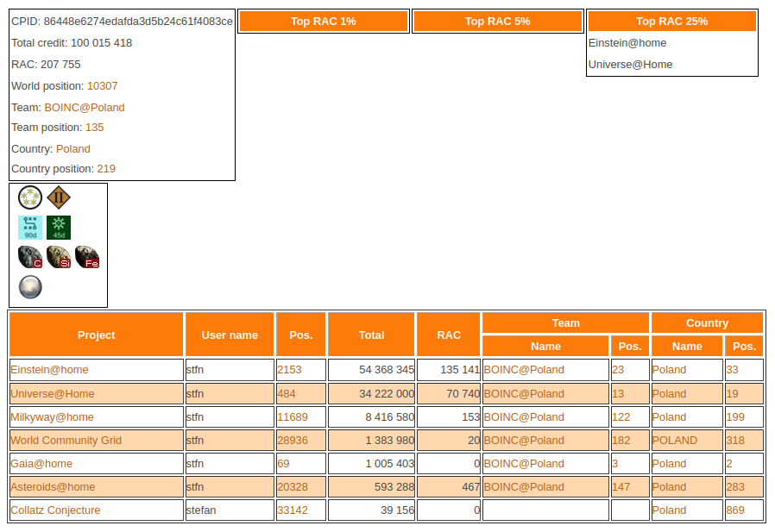775x532 pixels.
Task: Open the Collatz Conjecture project link
Action: [55, 510]
